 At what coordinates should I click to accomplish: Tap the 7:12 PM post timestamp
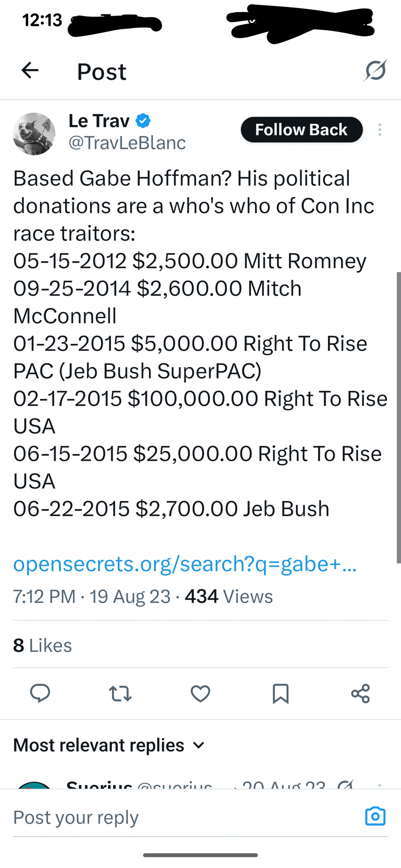click(x=44, y=596)
